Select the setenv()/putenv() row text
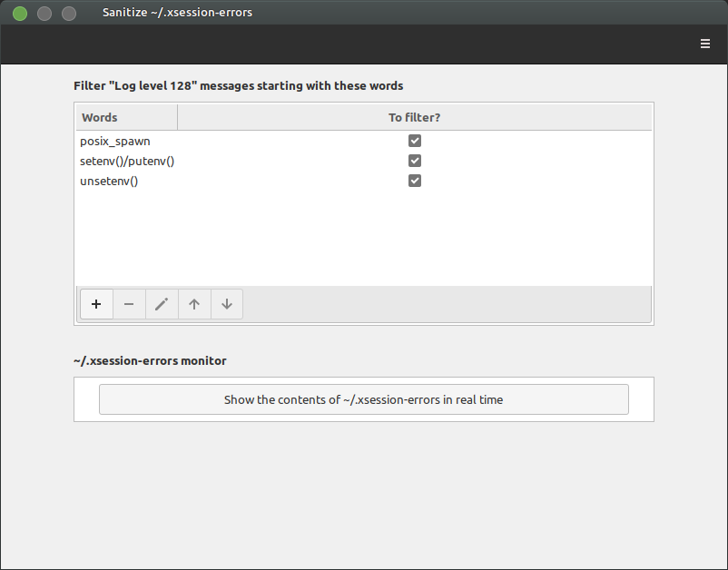 pos(127,161)
